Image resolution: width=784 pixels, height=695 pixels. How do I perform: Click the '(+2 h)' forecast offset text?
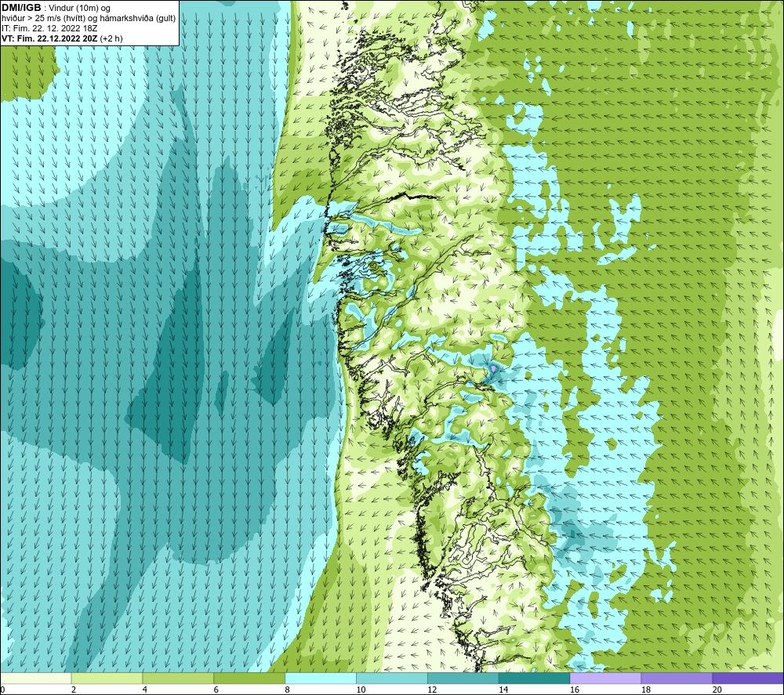coord(111,38)
